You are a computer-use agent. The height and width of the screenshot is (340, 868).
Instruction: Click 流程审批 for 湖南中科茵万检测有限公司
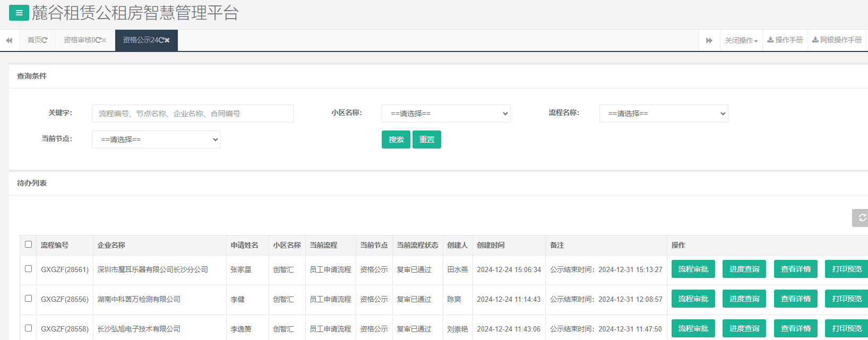pos(693,299)
